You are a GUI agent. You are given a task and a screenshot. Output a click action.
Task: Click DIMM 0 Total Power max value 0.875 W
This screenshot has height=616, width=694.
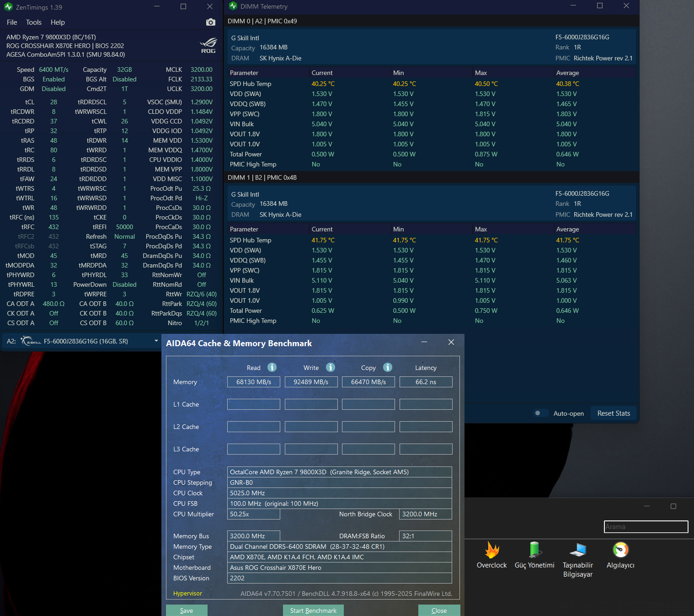click(x=486, y=154)
